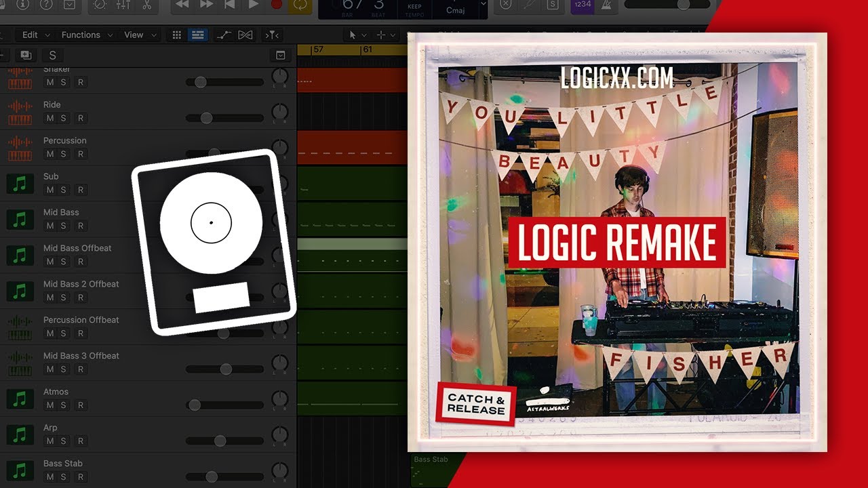
Task: Open the Editors scissors button
Action: pyautogui.click(x=146, y=4)
